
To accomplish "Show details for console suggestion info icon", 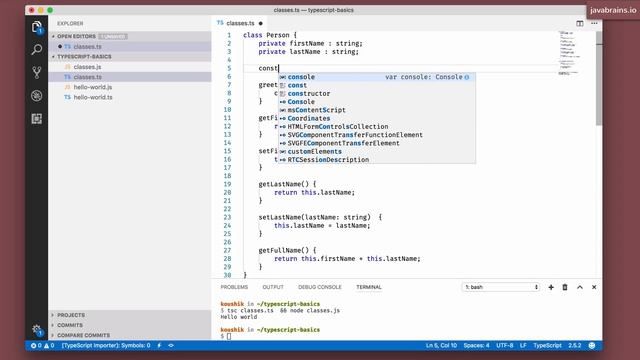I will pyautogui.click(x=467, y=77).
